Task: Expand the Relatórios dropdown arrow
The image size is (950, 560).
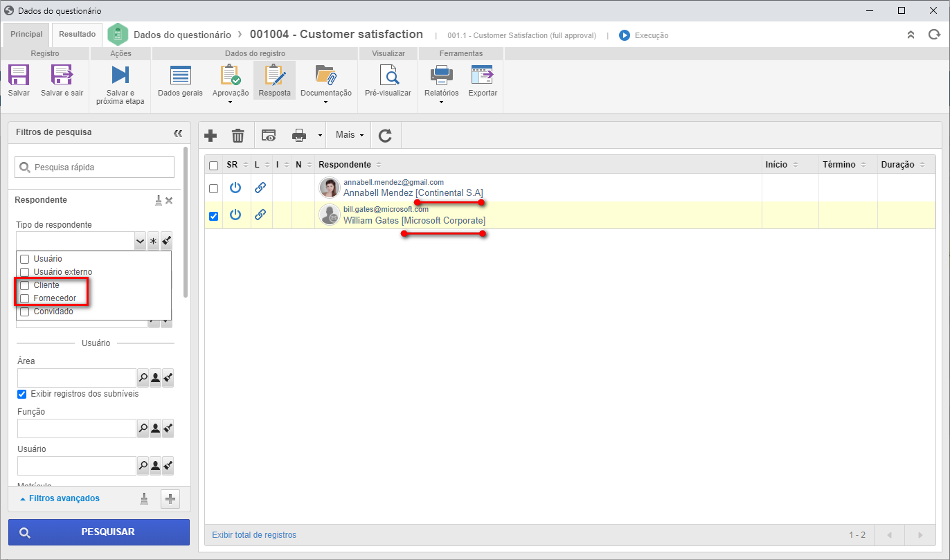Action: [x=441, y=103]
